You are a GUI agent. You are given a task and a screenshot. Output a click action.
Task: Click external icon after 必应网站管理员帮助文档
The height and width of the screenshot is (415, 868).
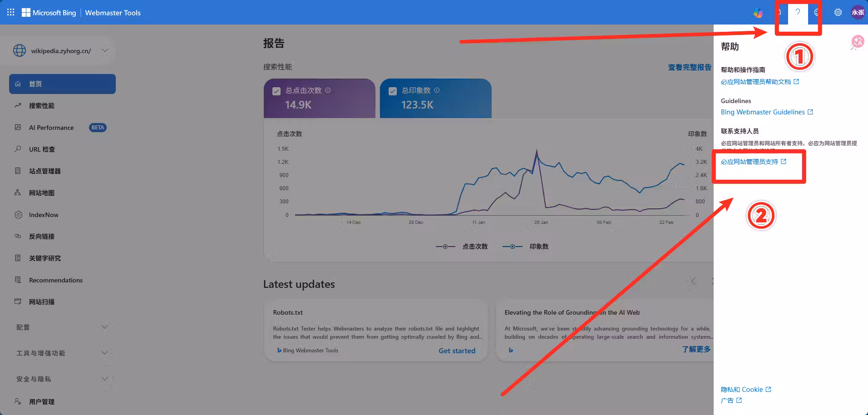796,82
